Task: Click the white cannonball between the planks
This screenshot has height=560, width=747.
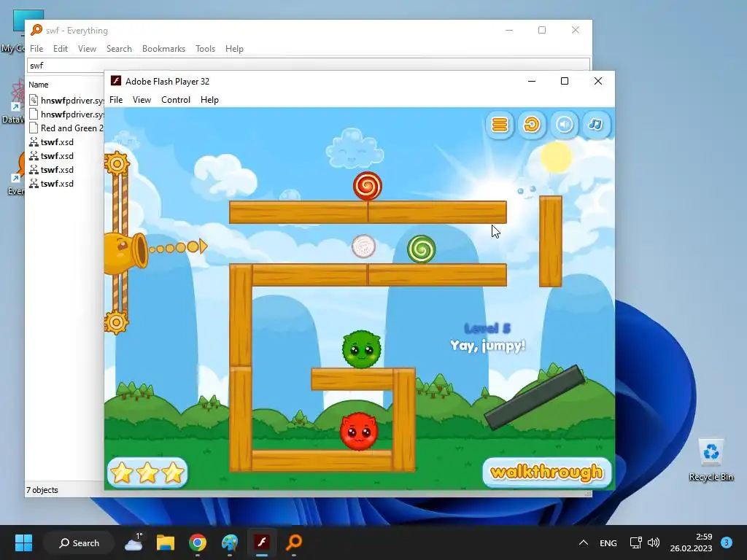Action: [x=363, y=246]
